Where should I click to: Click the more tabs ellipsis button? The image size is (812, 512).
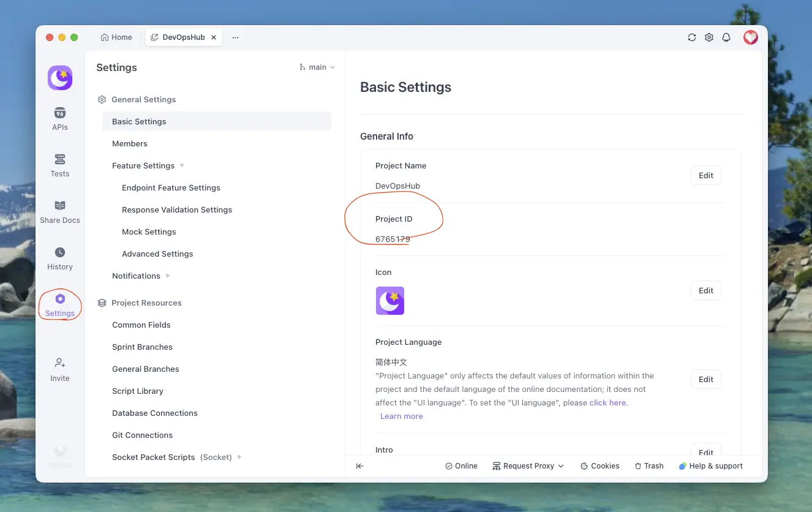tap(235, 37)
